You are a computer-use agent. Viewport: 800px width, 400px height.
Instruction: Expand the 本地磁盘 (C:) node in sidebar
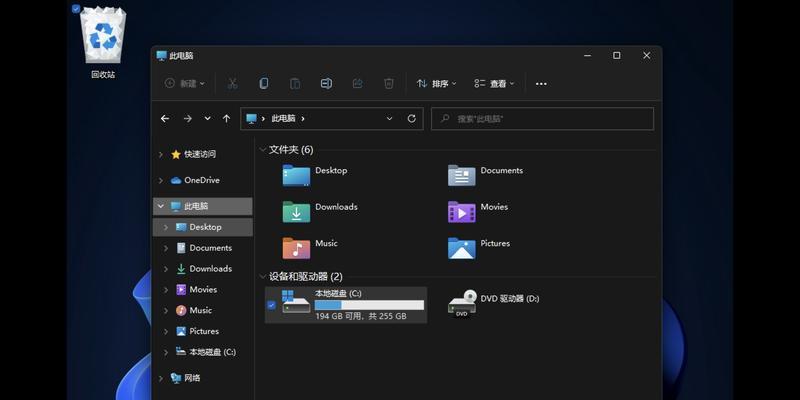[166, 352]
